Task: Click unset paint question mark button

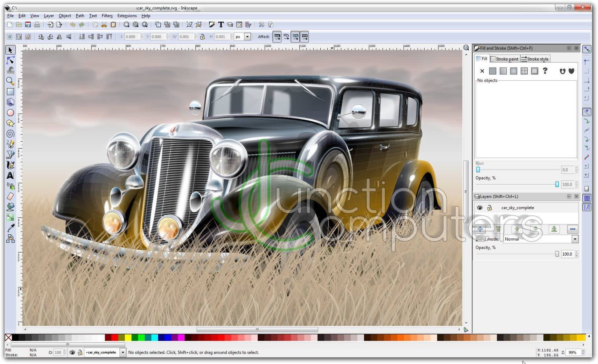Action: click(x=545, y=71)
